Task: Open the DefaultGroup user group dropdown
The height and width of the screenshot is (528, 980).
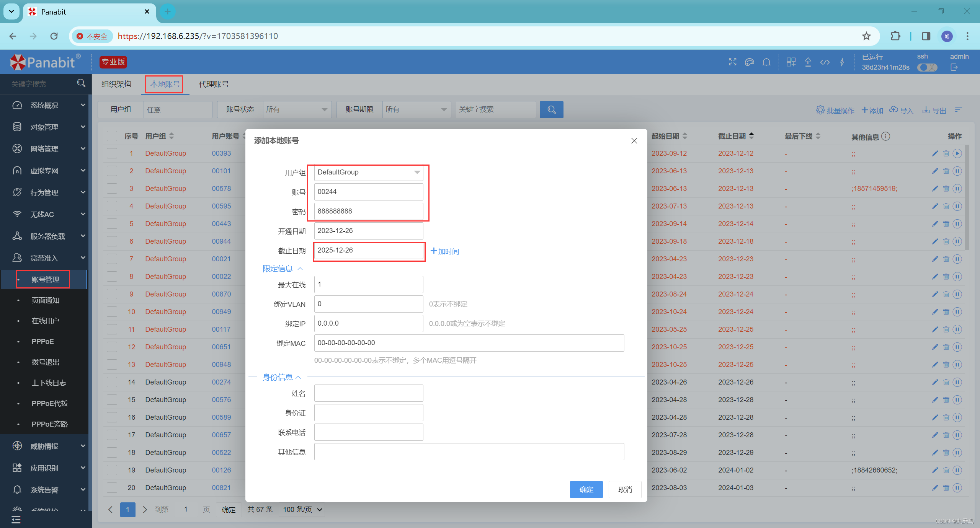Action: 368,172
